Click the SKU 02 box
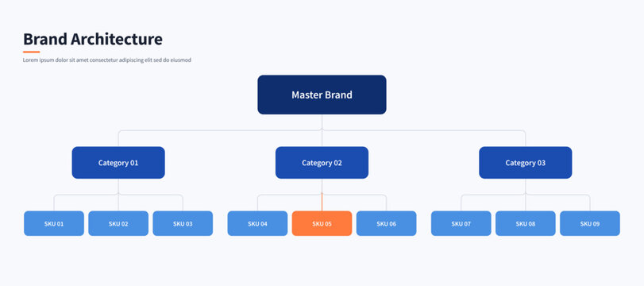The image size is (644, 286). click(118, 223)
